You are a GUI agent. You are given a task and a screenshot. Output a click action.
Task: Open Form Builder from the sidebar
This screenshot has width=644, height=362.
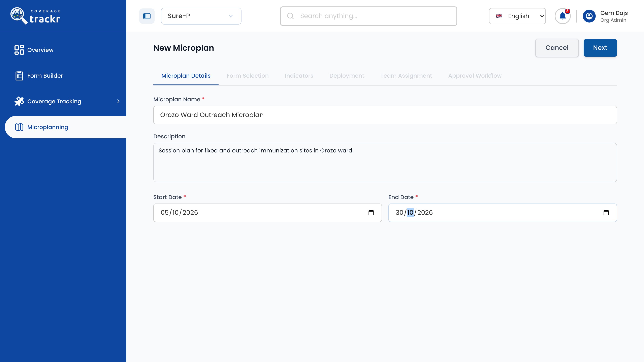click(x=45, y=76)
